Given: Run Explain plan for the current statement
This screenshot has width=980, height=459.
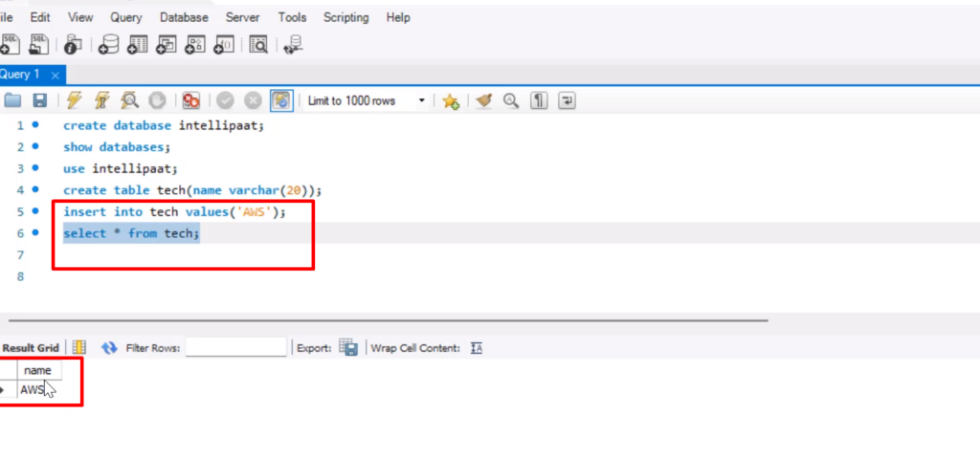Looking at the screenshot, I should [129, 100].
